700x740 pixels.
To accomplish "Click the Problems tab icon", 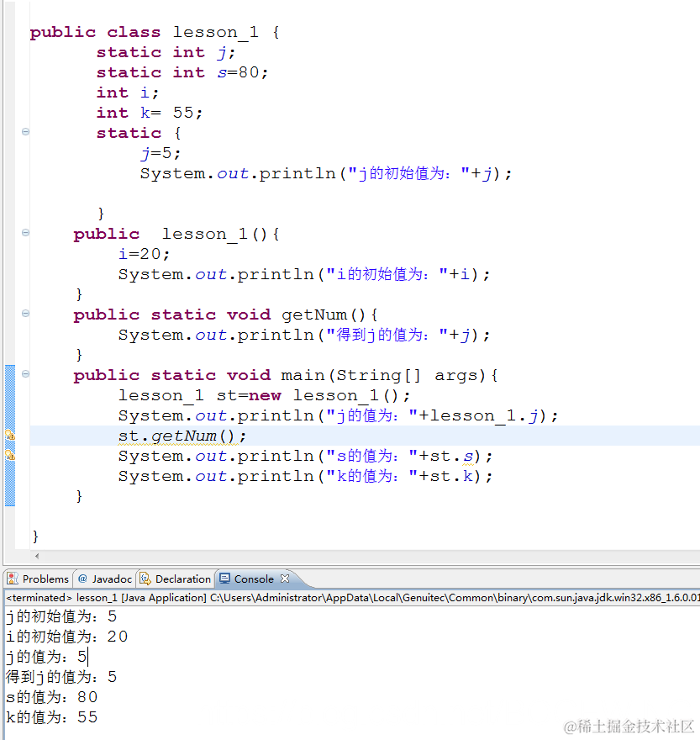I will coord(13,579).
